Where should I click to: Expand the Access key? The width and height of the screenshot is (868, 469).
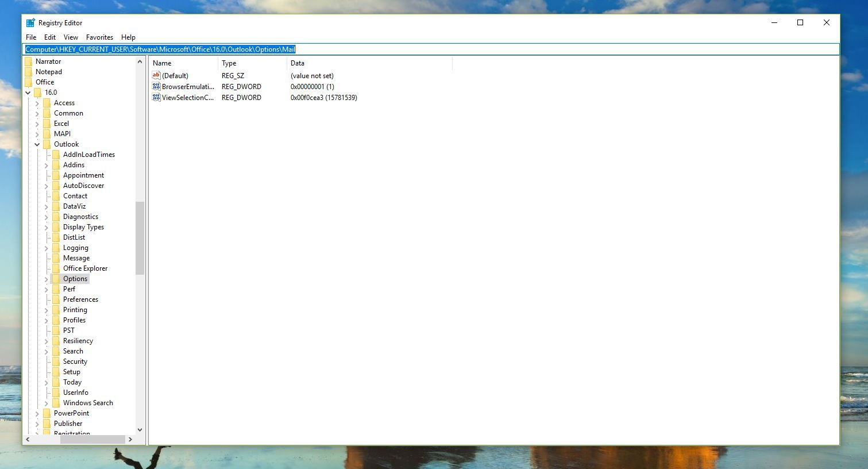(37, 103)
